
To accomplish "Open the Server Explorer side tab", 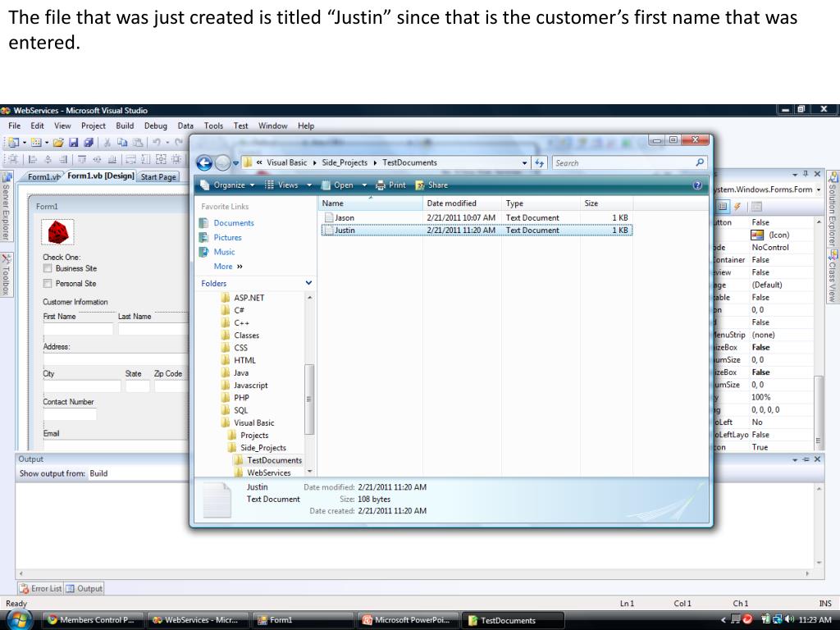I will point(6,206).
